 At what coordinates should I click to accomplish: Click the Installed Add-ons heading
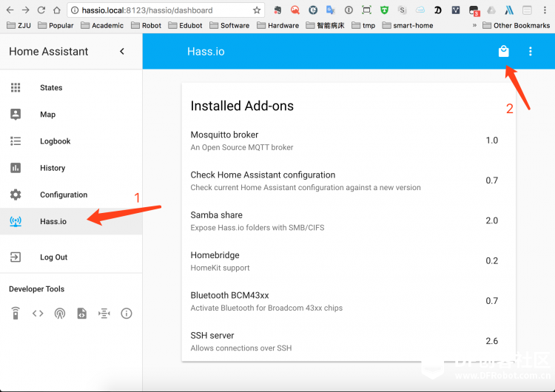tap(242, 106)
